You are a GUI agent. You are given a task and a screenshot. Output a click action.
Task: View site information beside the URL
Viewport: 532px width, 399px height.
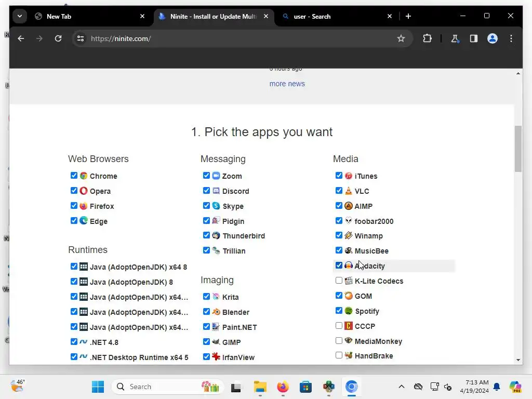click(x=81, y=38)
